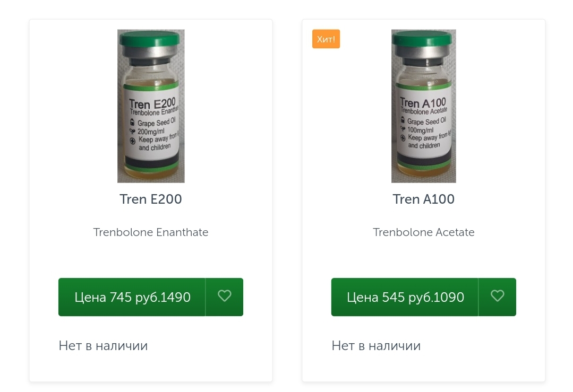Add Tren E200 to favorites with heart icon
The width and height of the screenshot is (573, 392).
click(x=225, y=297)
